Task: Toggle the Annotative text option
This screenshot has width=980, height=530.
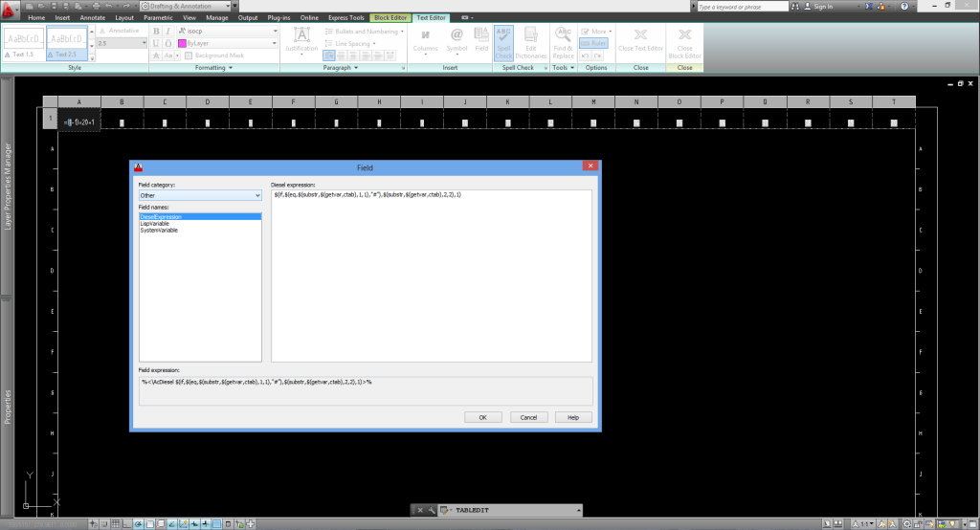Action: pyautogui.click(x=120, y=31)
